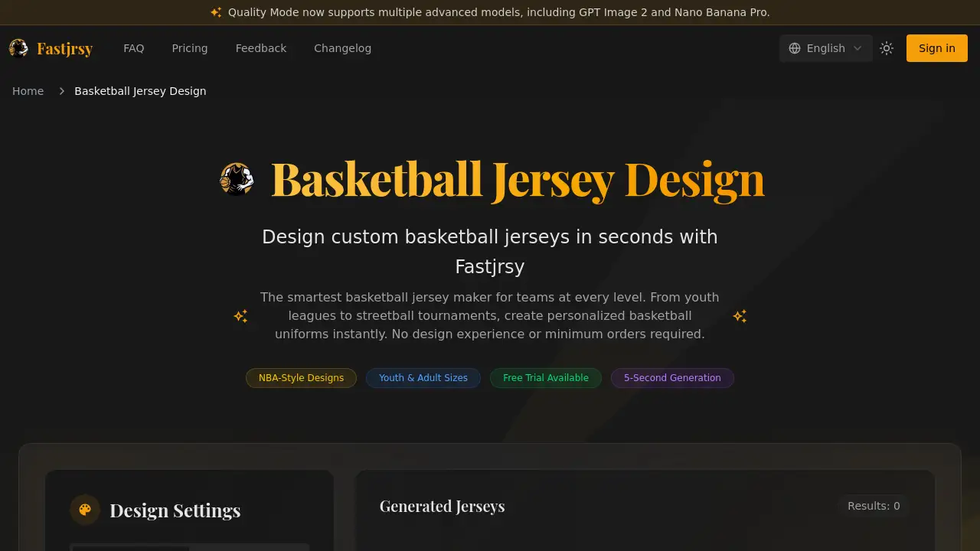Open the English language dropdown
Viewport: 980px width, 551px height.
click(x=825, y=48)
